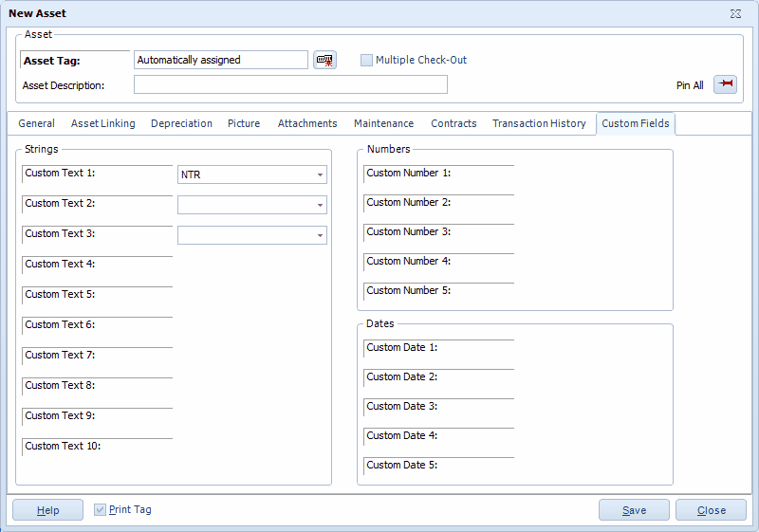Go to the Depreciation tab
This screenshot has height=532, width=759.
click(x=181, y=123)
